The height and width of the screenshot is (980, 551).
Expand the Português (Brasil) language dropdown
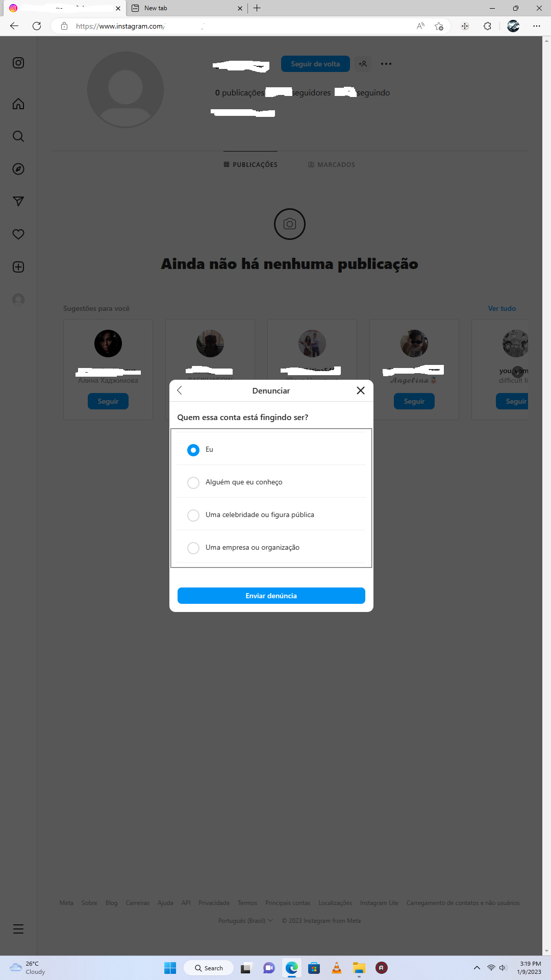tap(245, 921)
